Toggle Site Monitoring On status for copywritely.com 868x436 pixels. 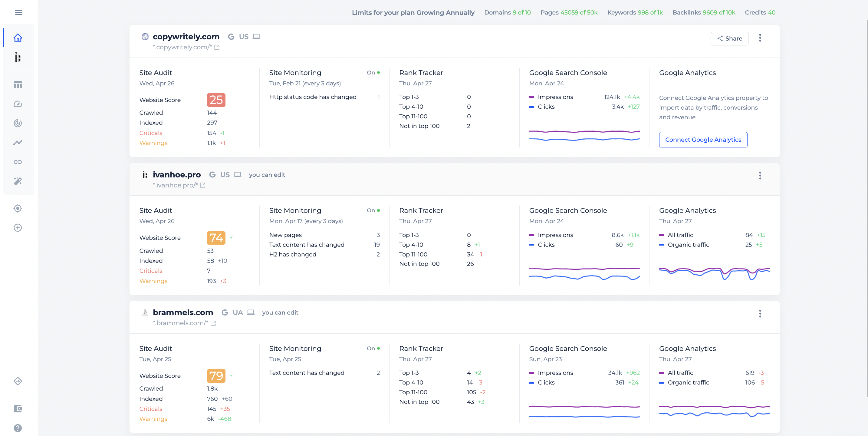click(373, 72)
